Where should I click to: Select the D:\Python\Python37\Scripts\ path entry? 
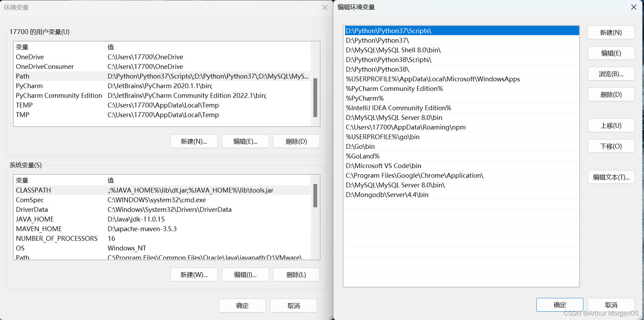(462, 31)
